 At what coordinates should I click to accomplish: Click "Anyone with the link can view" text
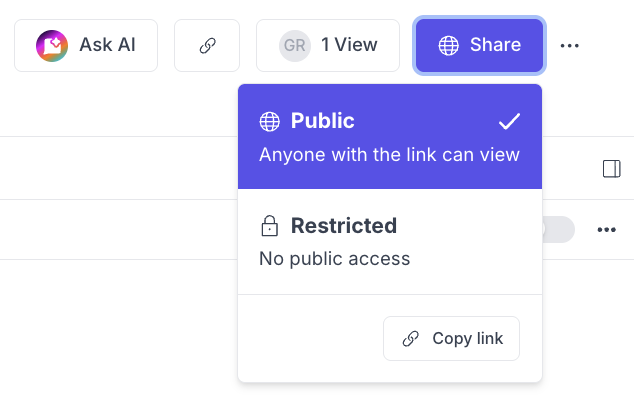[x=389, y=155]
